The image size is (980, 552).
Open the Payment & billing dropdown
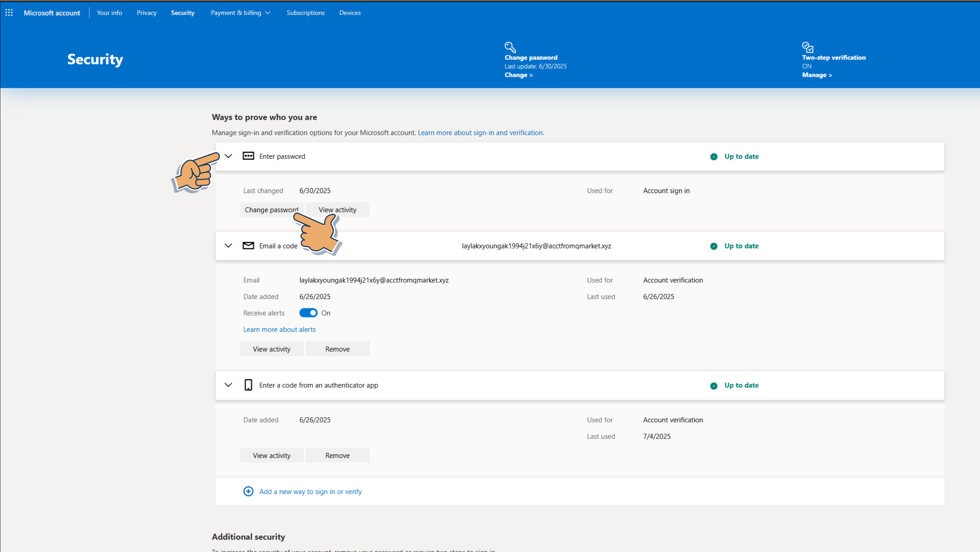point(241,13)
